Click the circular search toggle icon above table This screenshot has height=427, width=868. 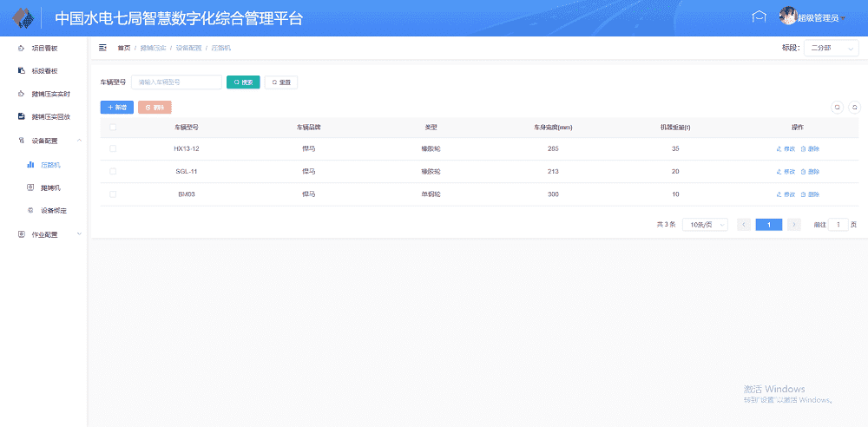838,108
